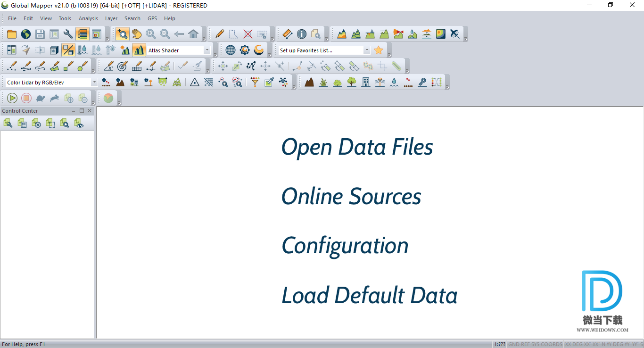The image size is (644, 348).
Task: Click the powerline classification icon
Action: pyautogui.click(x=380, y=82)
